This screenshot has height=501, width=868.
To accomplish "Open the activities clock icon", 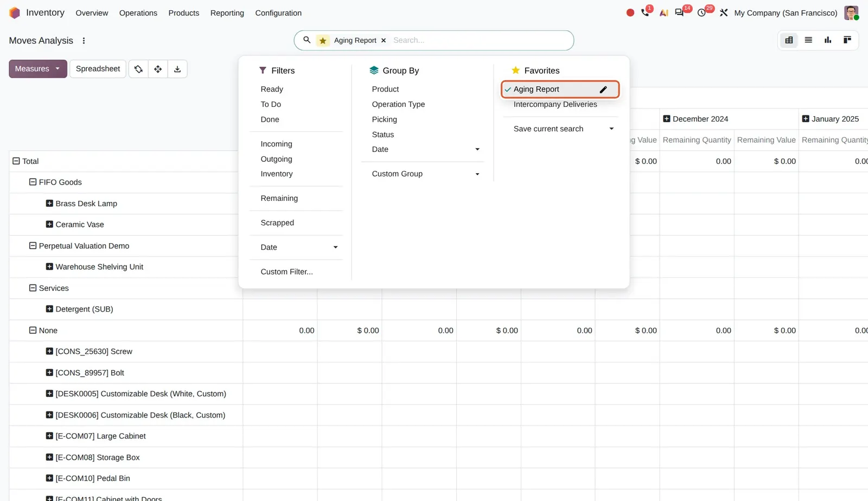I will [701, 12].
